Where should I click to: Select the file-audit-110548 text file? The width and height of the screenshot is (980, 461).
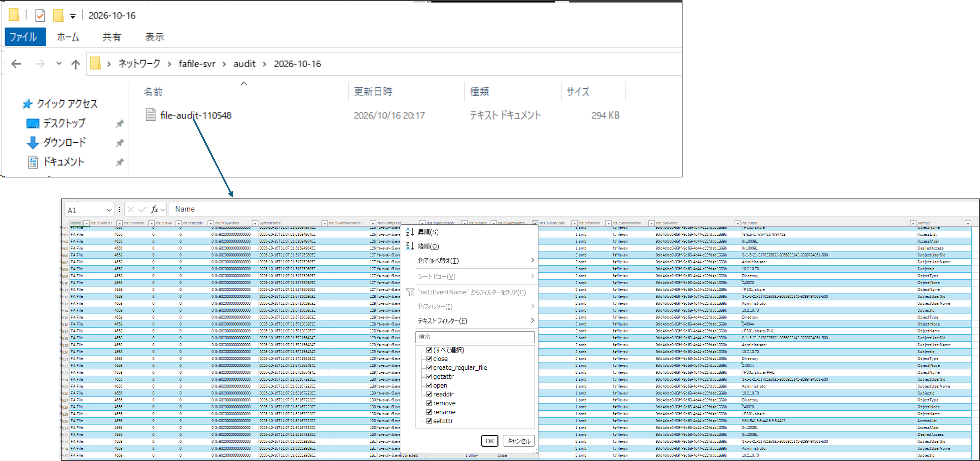(188, 115)
